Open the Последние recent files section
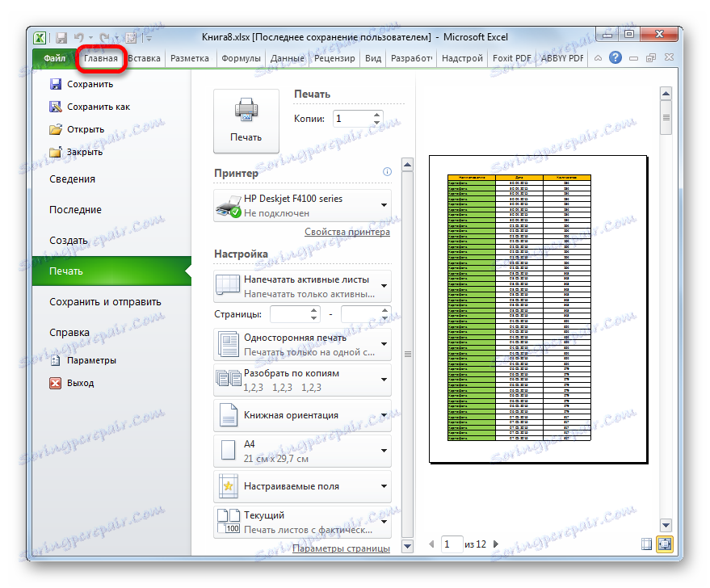This screenshot has height=588, width=710. click(x=76, y=210)
